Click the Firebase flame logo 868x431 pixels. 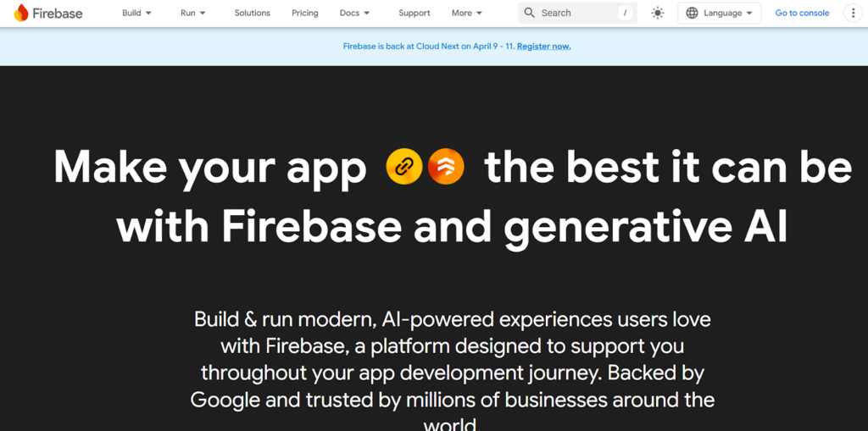21,13
